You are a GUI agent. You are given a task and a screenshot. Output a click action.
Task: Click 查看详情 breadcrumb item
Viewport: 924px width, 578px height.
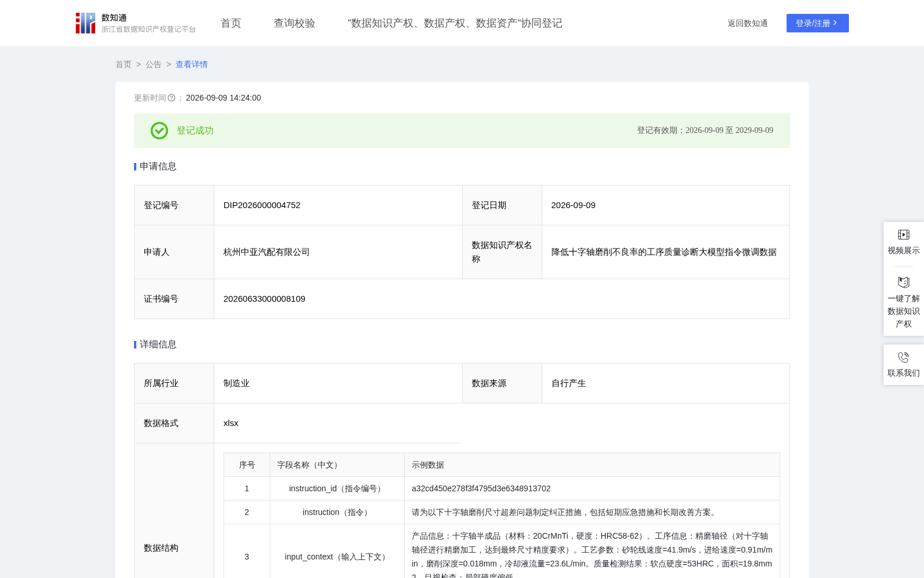click(x=192, y=64)
